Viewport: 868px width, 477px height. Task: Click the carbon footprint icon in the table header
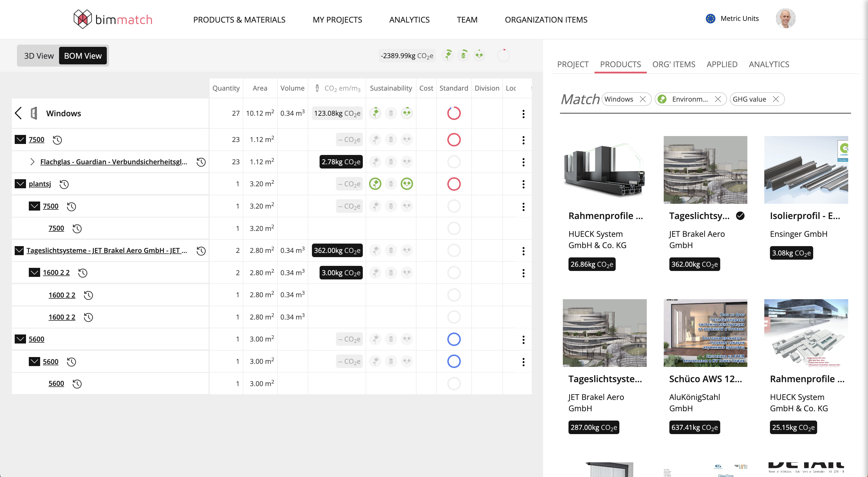click(x=317, y=88)
